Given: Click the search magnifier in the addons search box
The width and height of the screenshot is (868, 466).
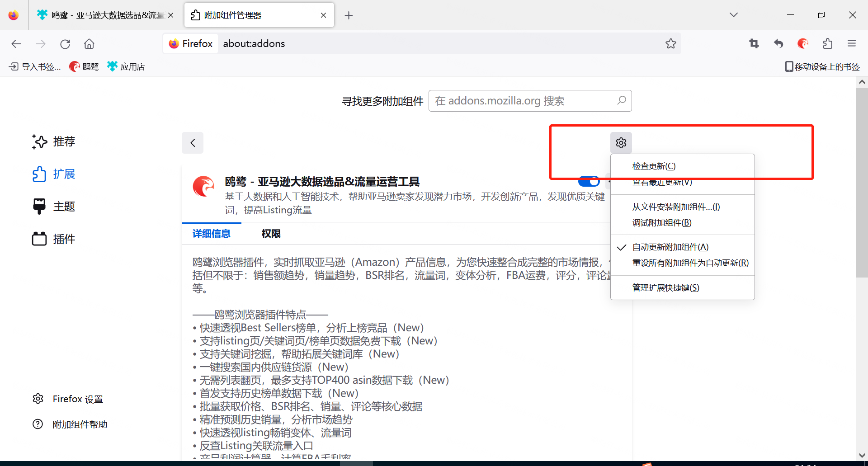Looking at the screenshot, I should click(622, 100).
